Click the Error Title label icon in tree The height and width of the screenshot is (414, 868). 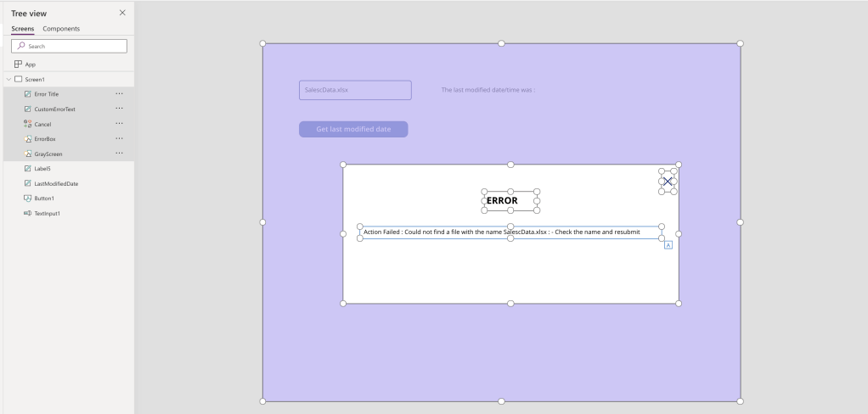28,94
